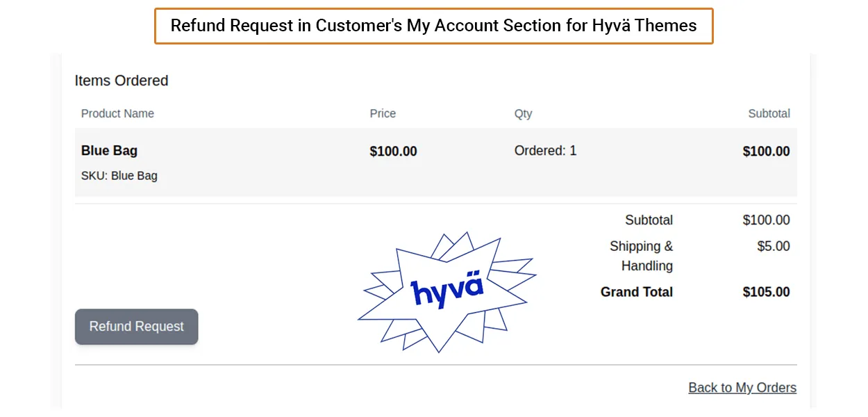Click the Qty column header
This screenshot has height=417, width=868.
[x=523, y=113]
